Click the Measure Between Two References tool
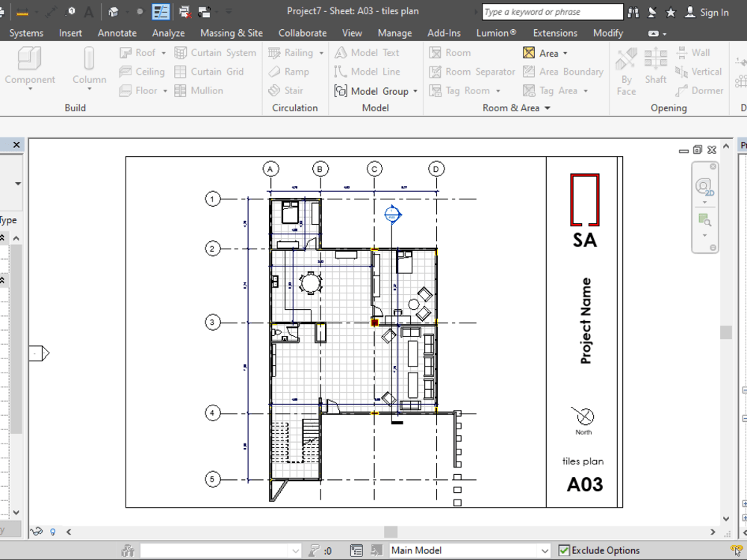Viewport: 747px width, 560px height. coord(22,12)
